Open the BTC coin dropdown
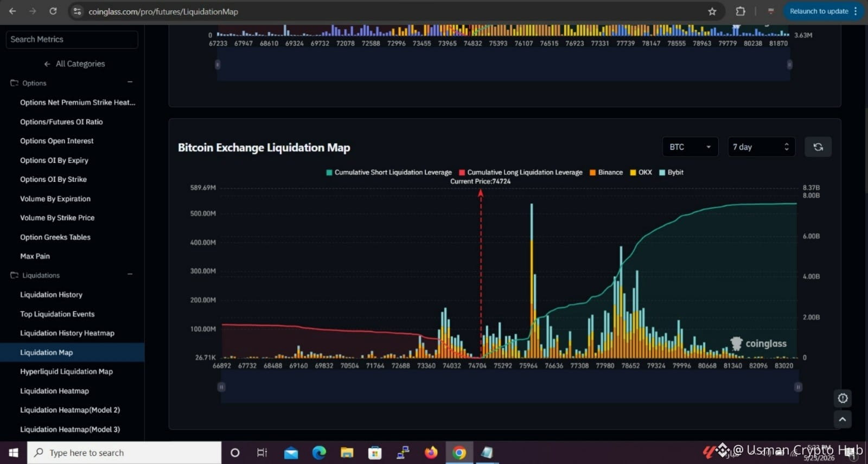This screenshot has height=464, width=868. (x=690, y=147)
